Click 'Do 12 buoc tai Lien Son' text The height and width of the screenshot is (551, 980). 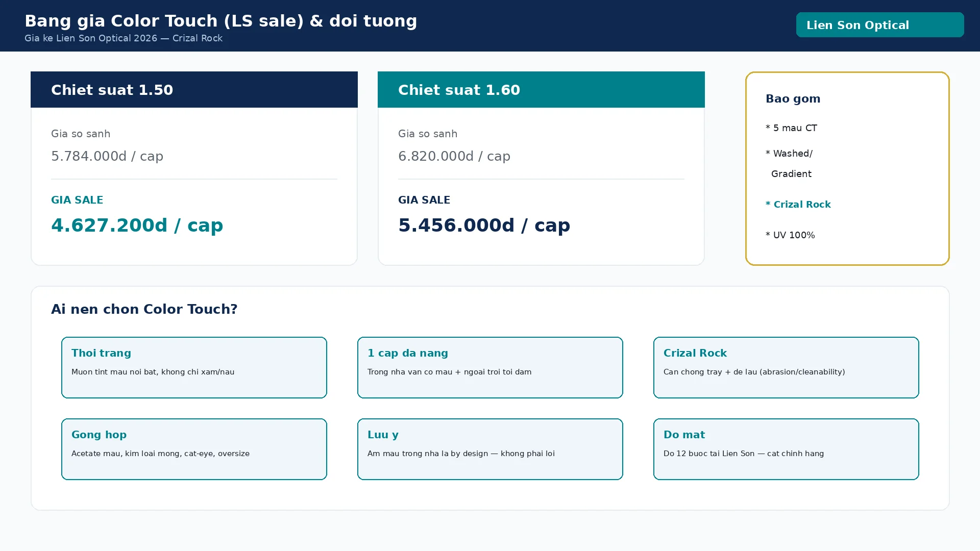(744, 454)
